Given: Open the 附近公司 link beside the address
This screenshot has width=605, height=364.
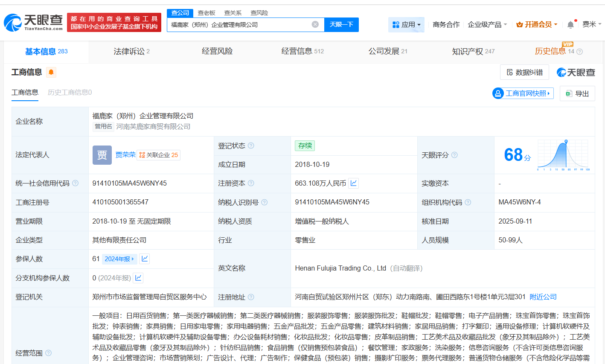Looking at the screenshot, I should coord(543,297).
